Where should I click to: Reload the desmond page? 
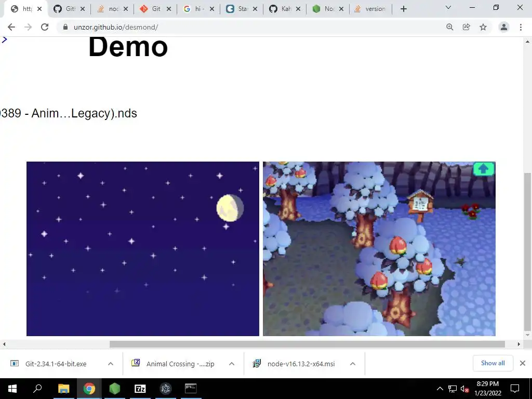click(45, 27)
